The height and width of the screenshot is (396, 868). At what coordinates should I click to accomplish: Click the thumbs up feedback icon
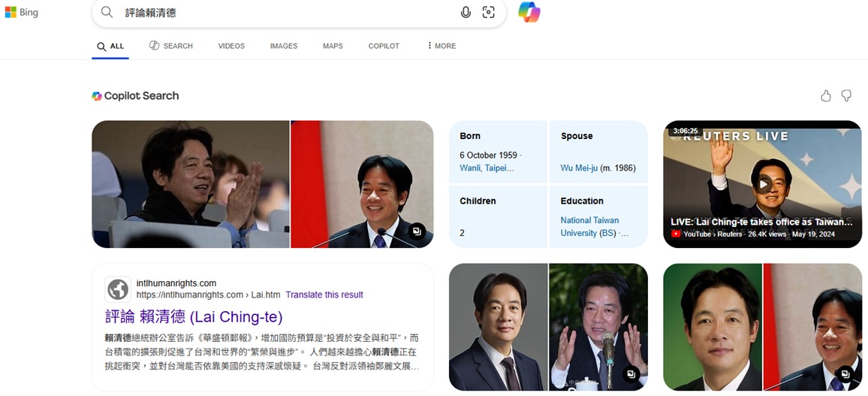[826, 95]
